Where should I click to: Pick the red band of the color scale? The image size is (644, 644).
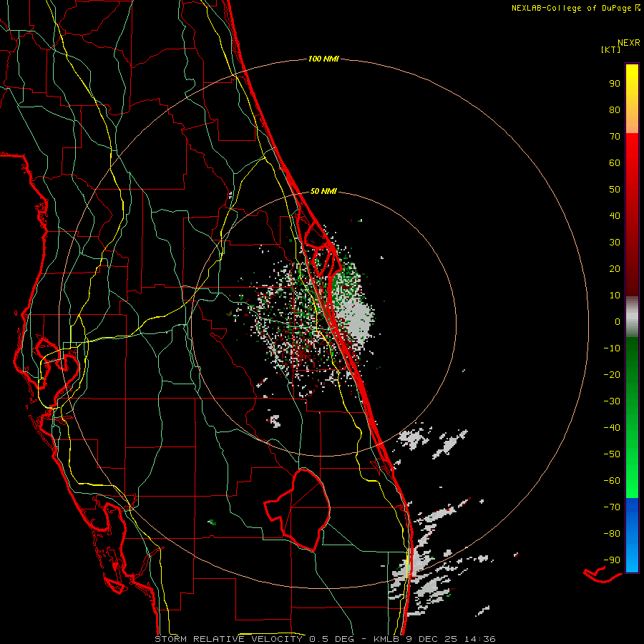click(x=632, y=215)
